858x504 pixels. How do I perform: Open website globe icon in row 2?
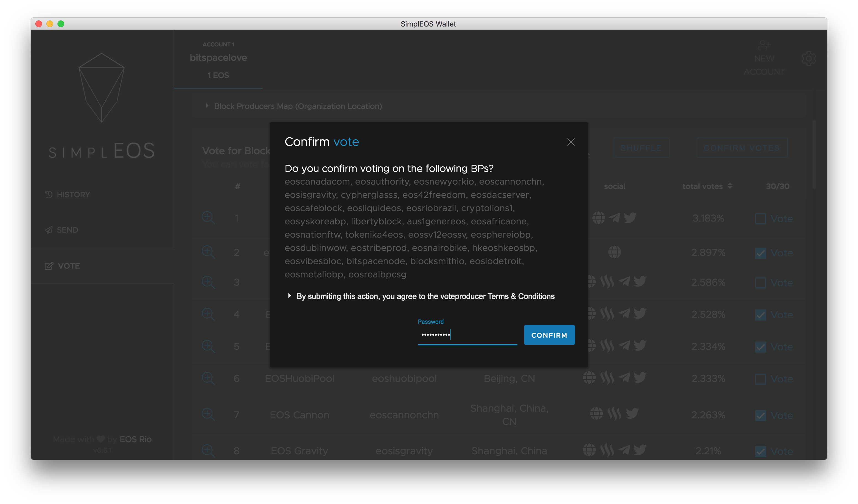614,252
